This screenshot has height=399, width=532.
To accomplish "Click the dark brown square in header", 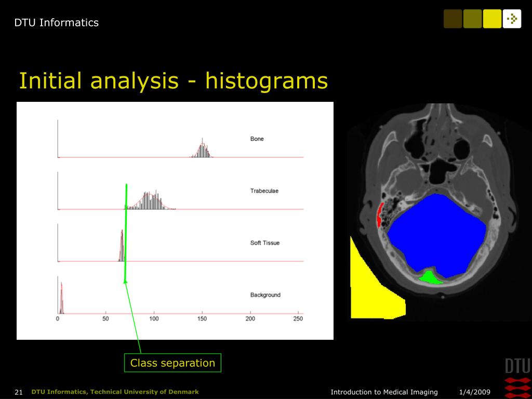I will 453,19.
